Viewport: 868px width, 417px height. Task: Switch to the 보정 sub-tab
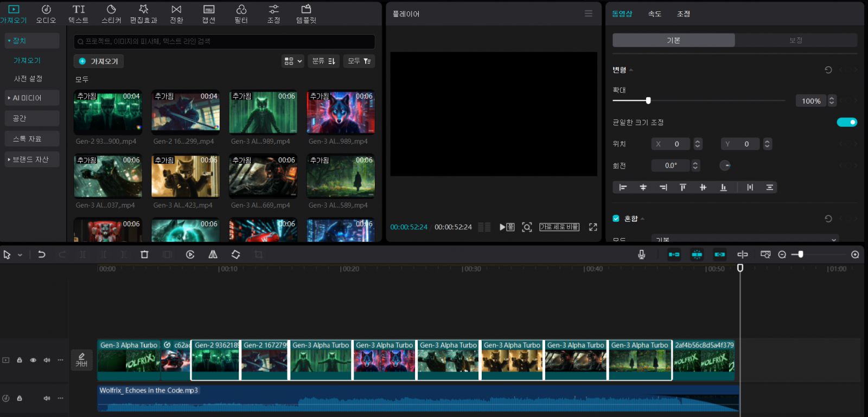[x=796, y=40]
